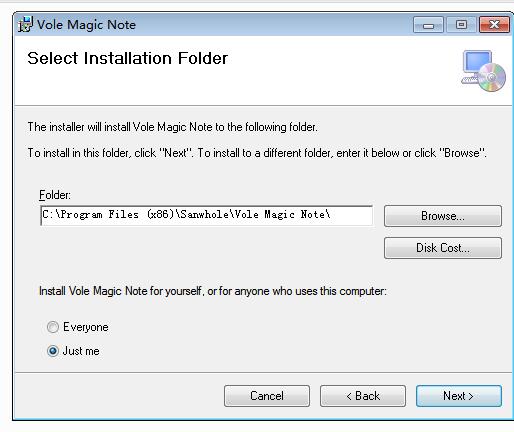Screen dimensions: 514x432
Task: Open the Disk Cost... dialog
Action: click(443, 248)
